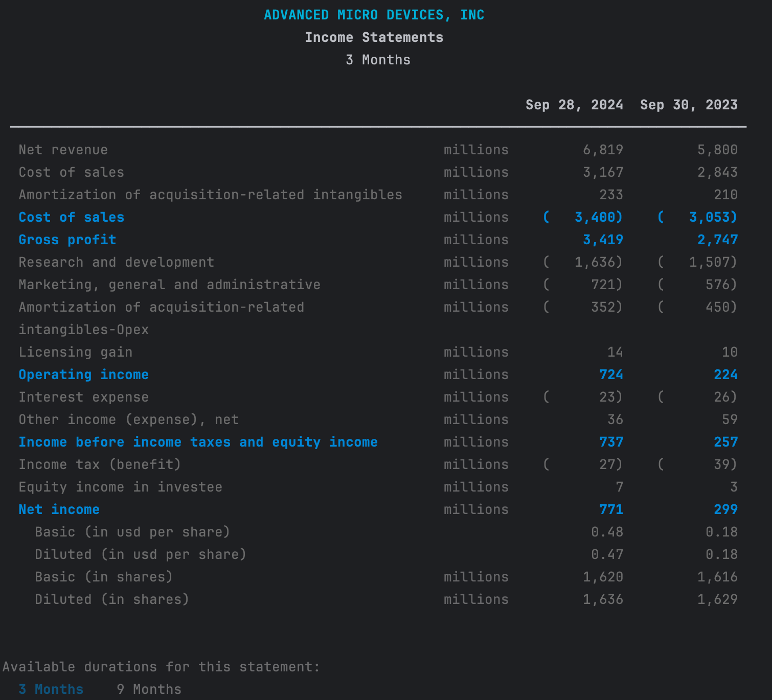Click the value (450)

[697, 307]
